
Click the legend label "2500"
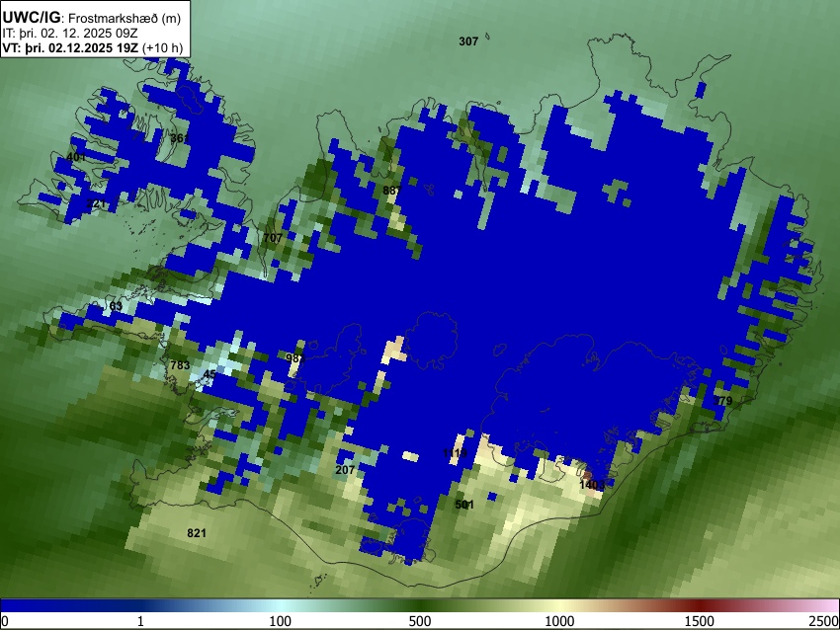click(x=824, y=621)
